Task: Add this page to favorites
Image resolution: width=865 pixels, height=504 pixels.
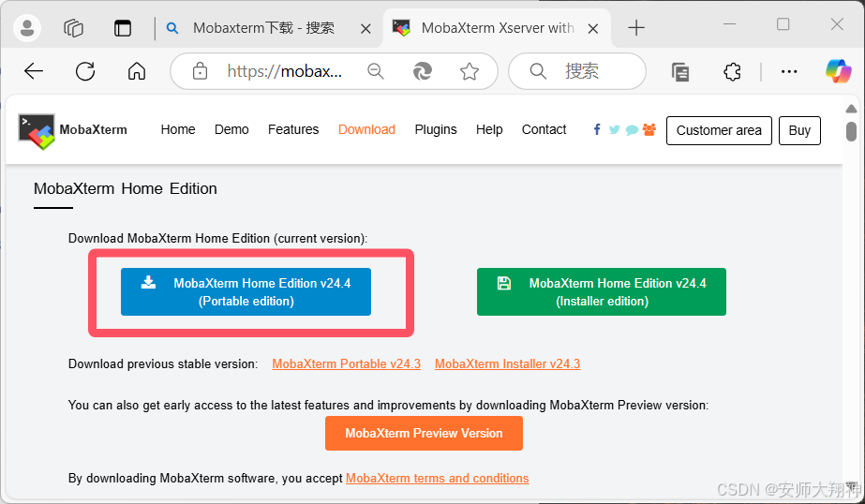Action: (x=470, y=71)
